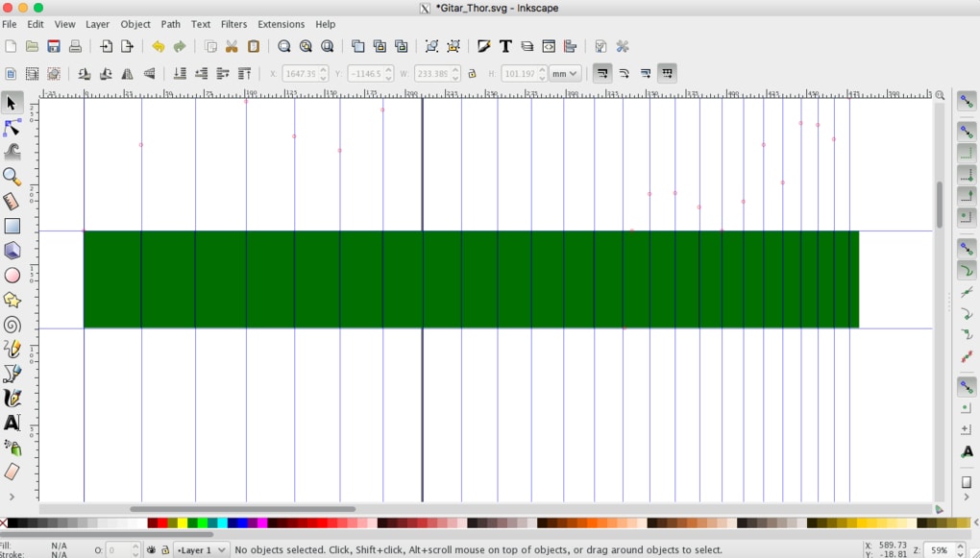Click the Paste clipboard icon

(253, 46)
